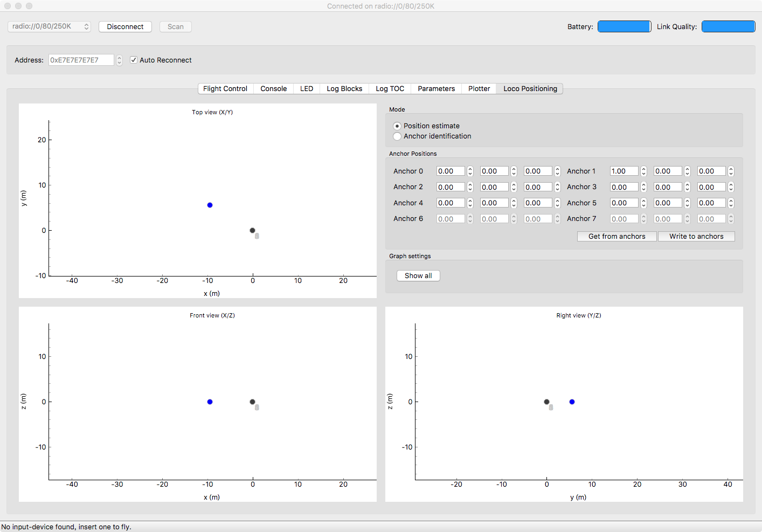Select the Position estimate mode

[397, 126]
